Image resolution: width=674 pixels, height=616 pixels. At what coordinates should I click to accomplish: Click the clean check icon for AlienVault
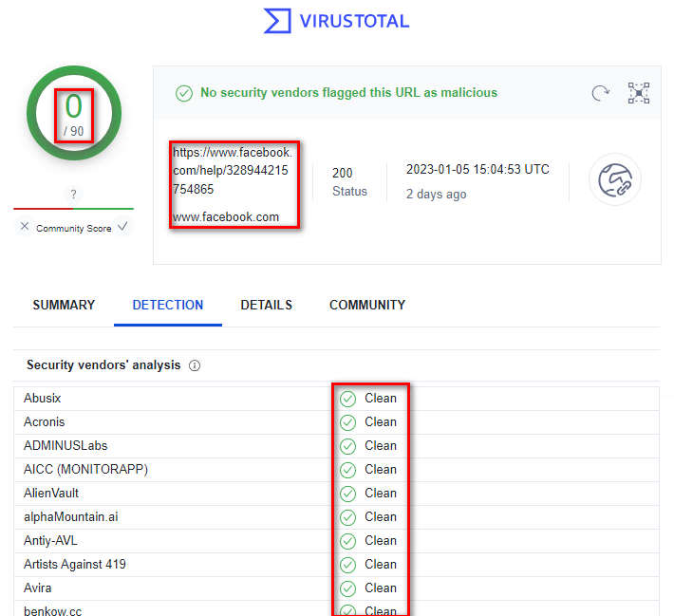[347, 494]
